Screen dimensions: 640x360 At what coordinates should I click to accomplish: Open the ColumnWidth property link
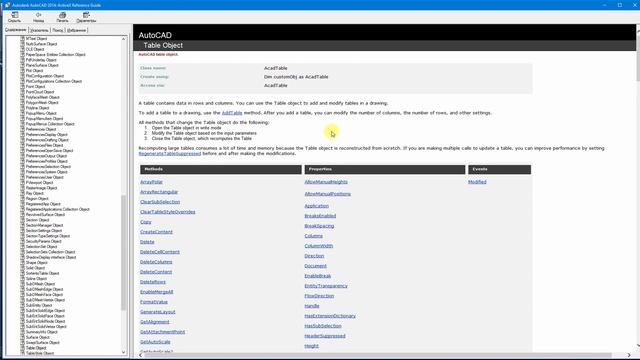319,246
